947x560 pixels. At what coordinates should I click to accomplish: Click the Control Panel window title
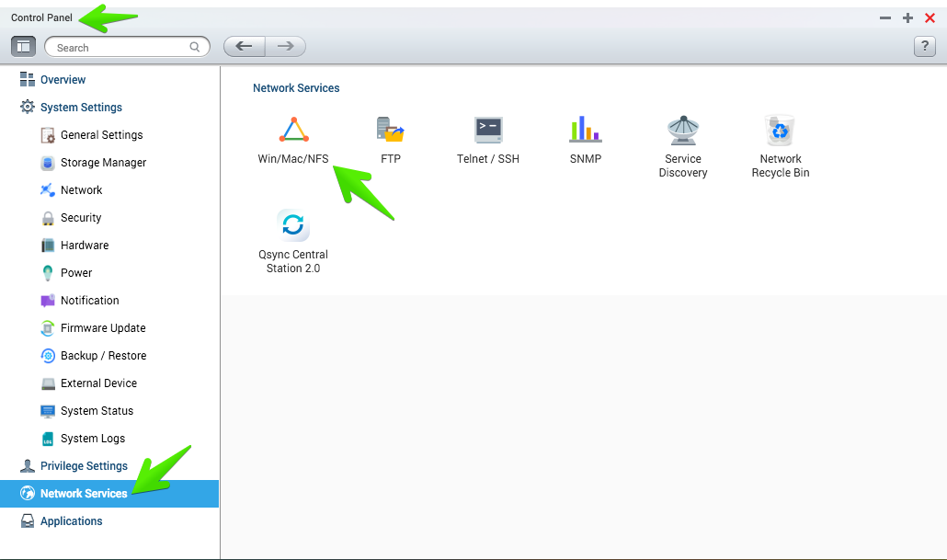click(41, 17)
